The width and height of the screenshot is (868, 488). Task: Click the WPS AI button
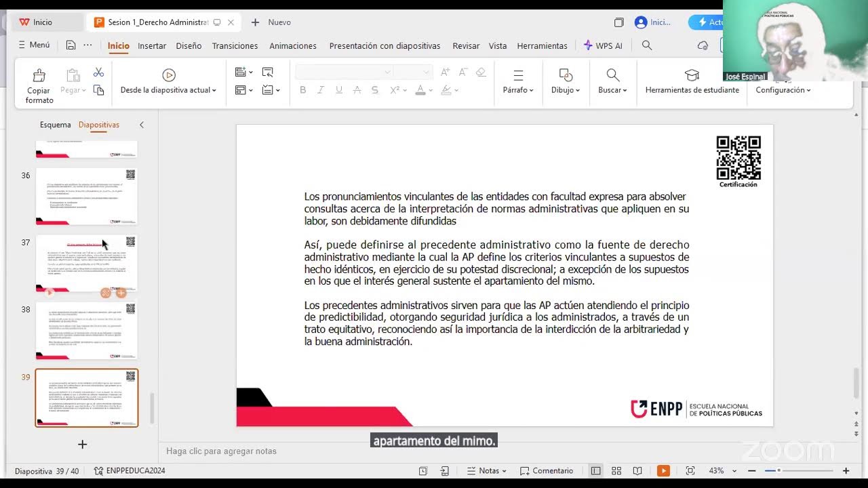point(603,45)
